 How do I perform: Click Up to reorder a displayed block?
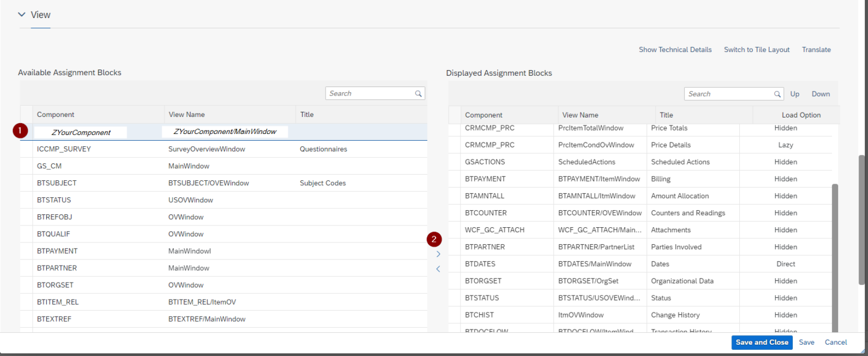pyautogui.click(x=795, y=93)
